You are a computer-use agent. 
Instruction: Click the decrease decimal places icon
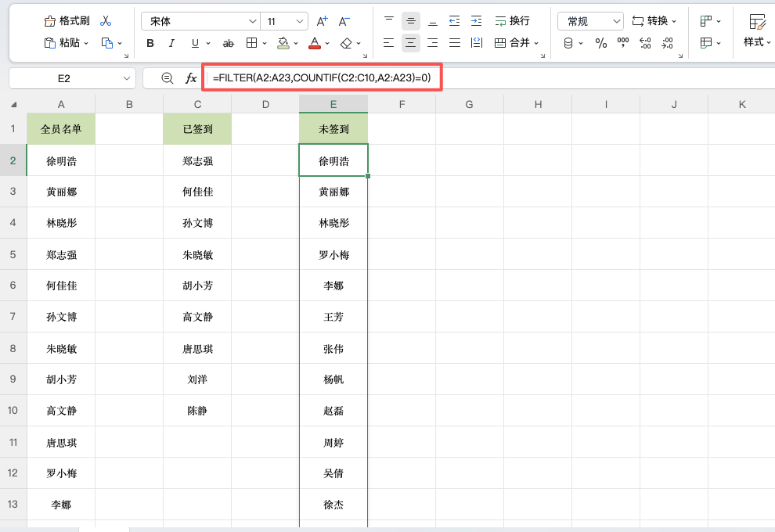[667, 44]
